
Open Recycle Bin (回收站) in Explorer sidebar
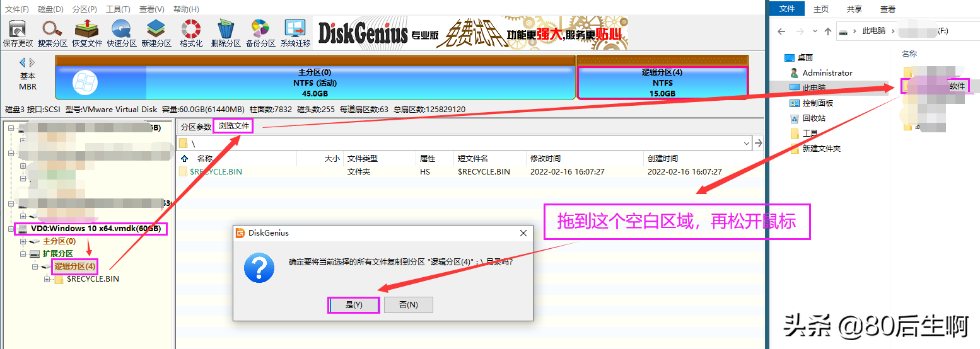[x=814, y=118]
